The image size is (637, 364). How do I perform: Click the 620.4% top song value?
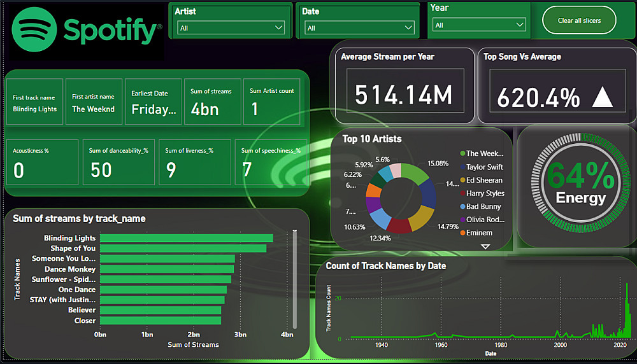538,98
